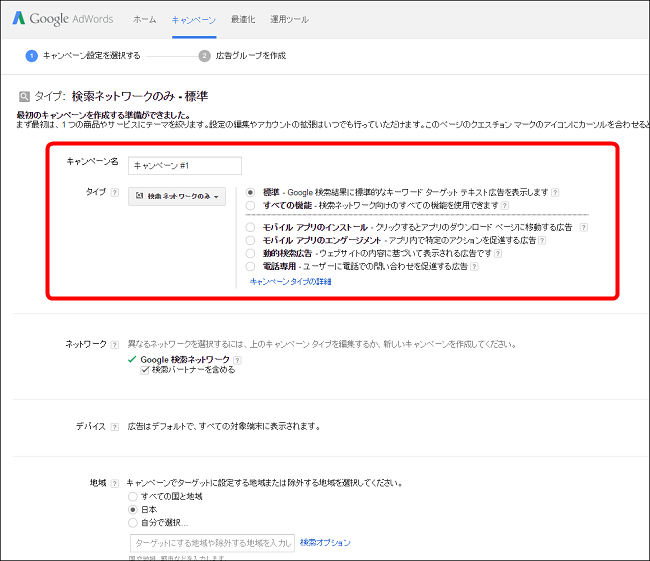This screenshot has height=561, width=650.
Task: Open help icon for モバイル アプリのエンゲージメント
Action: (542, 240)
